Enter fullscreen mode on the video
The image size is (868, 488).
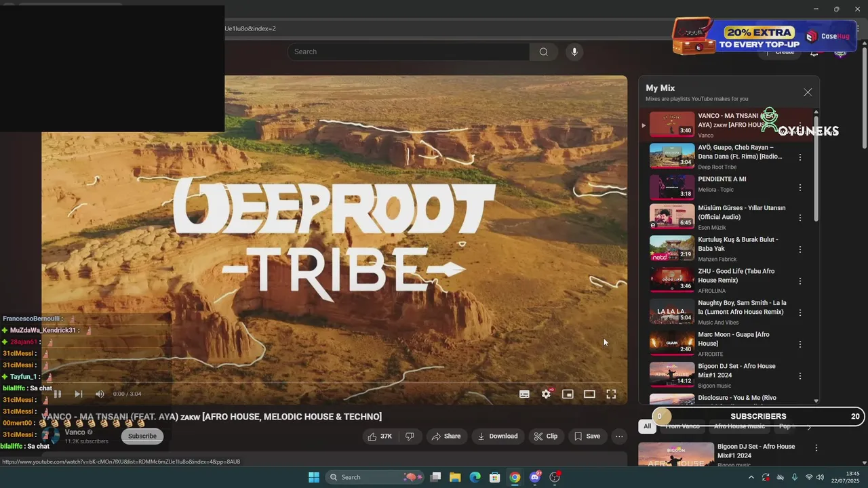pyautogui.click(x=611, y=394)
